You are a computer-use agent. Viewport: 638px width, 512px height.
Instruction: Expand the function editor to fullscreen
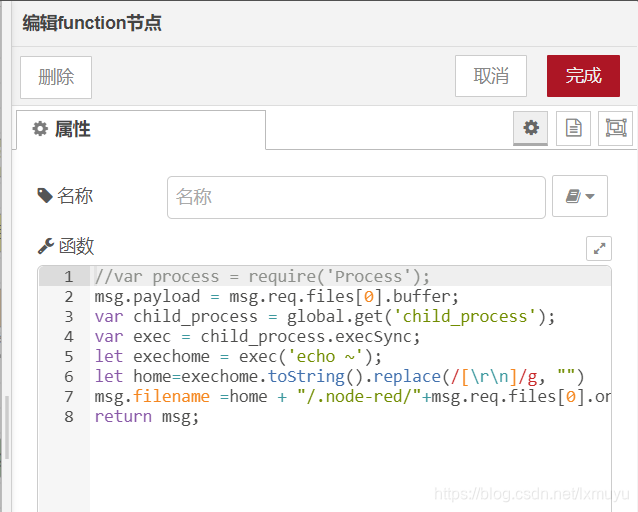(599, 248)
